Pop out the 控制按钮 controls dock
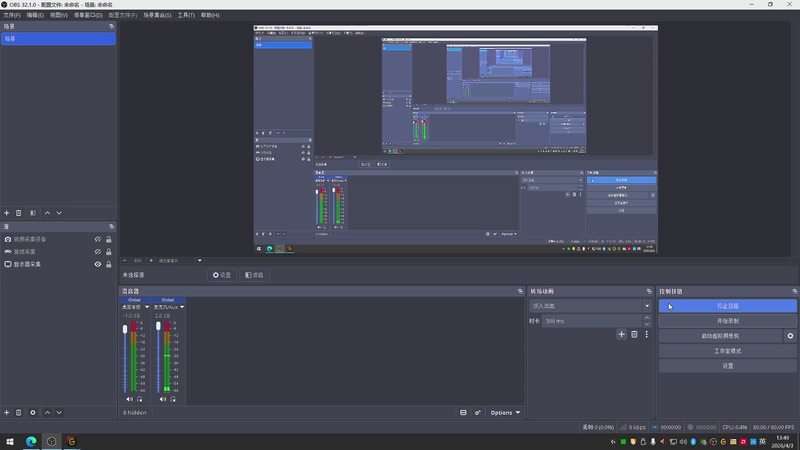This screenshot has height=450, width=800. pyautogui.click(x=794, y=291)
